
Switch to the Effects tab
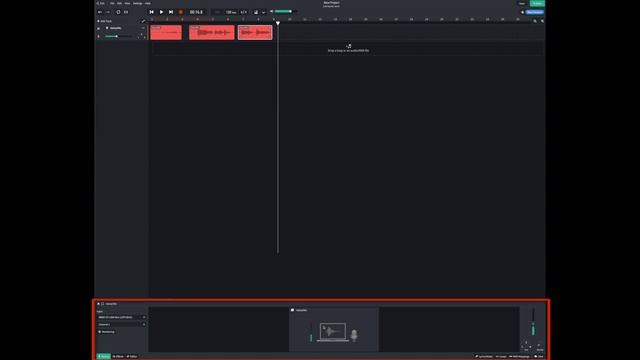(x=118, y=356)
